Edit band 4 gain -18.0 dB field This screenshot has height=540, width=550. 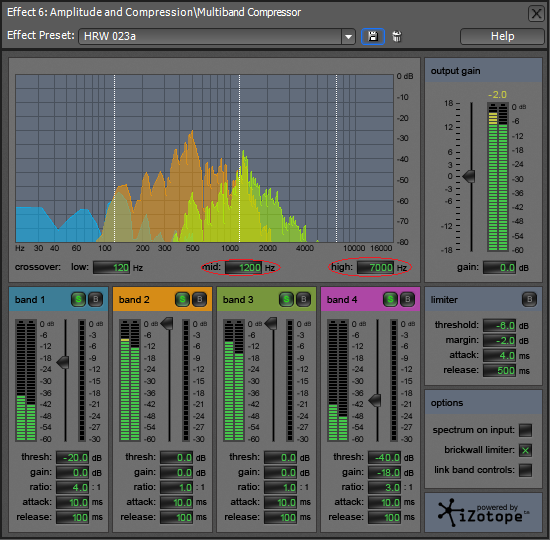pos(384,473)
